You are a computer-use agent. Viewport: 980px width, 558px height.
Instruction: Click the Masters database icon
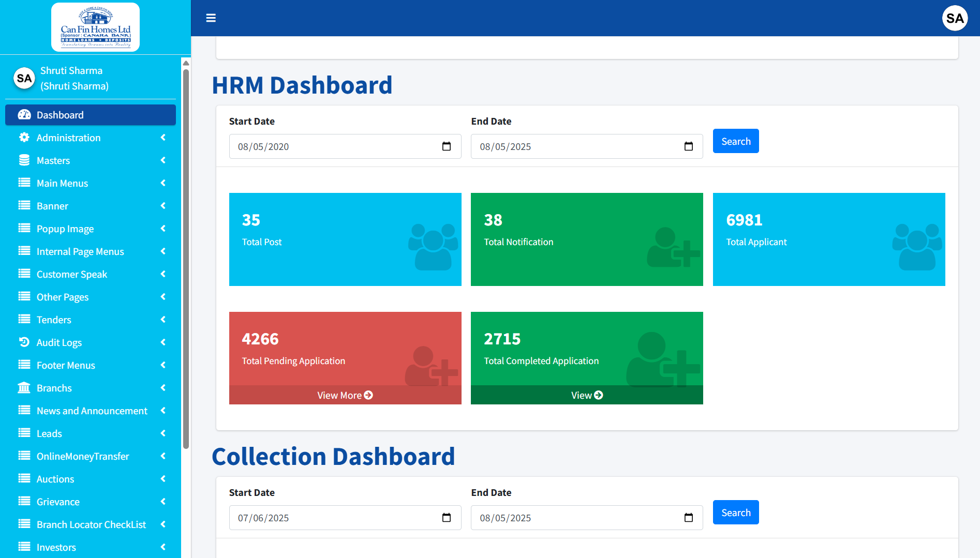24,160
